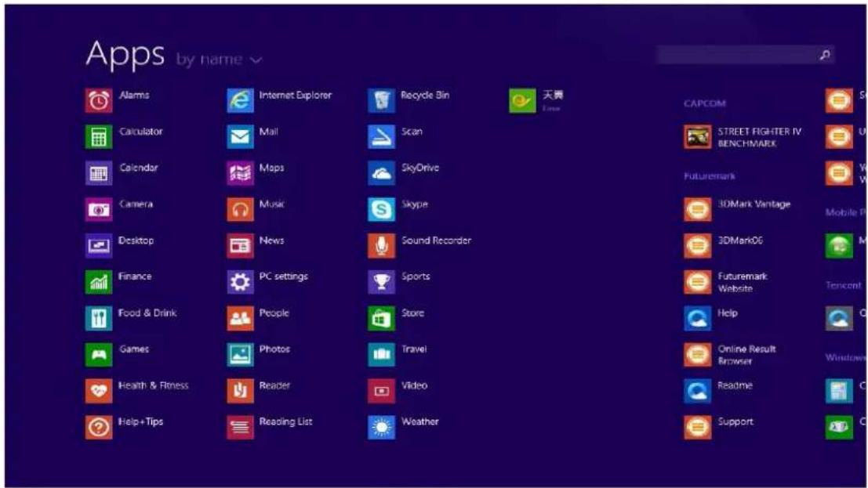Open the Reading List app
This screenshot has height=488, width=868.
240,427
